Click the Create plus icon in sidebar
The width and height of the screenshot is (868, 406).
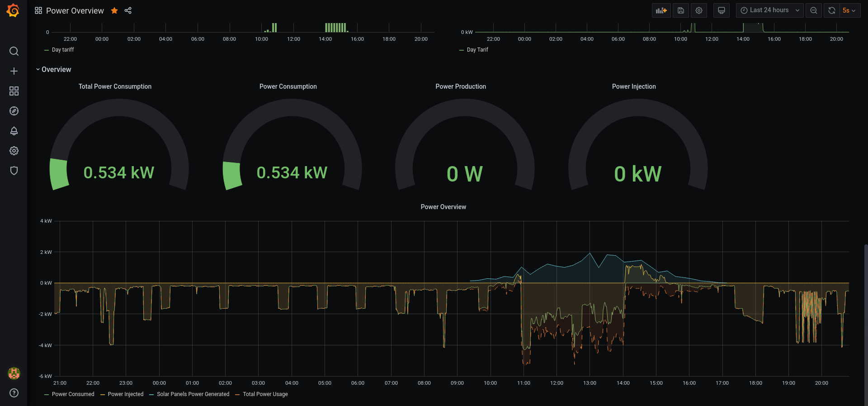point(14,71)
